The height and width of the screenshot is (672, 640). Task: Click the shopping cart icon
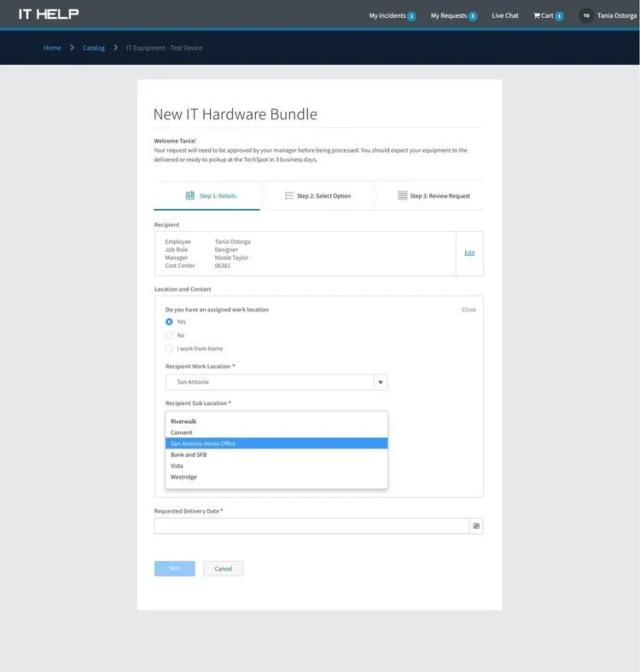pyautogui.click(x=536, y=16)
